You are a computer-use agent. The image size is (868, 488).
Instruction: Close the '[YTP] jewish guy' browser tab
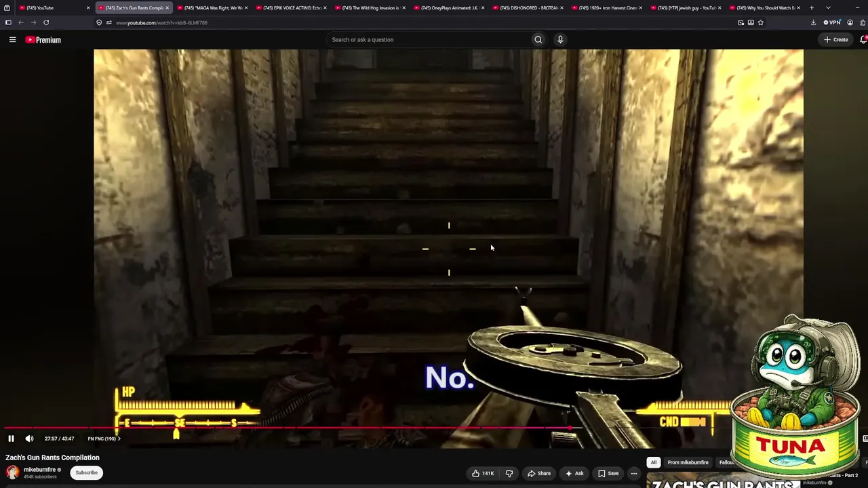720,7
